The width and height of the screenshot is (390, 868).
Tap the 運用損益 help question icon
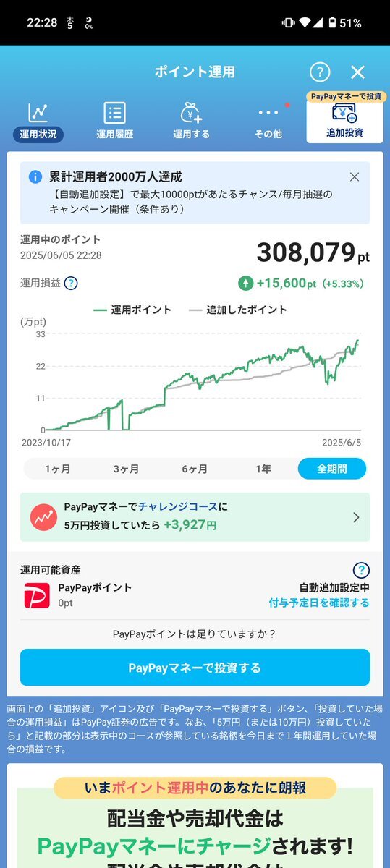click(71, 284)
